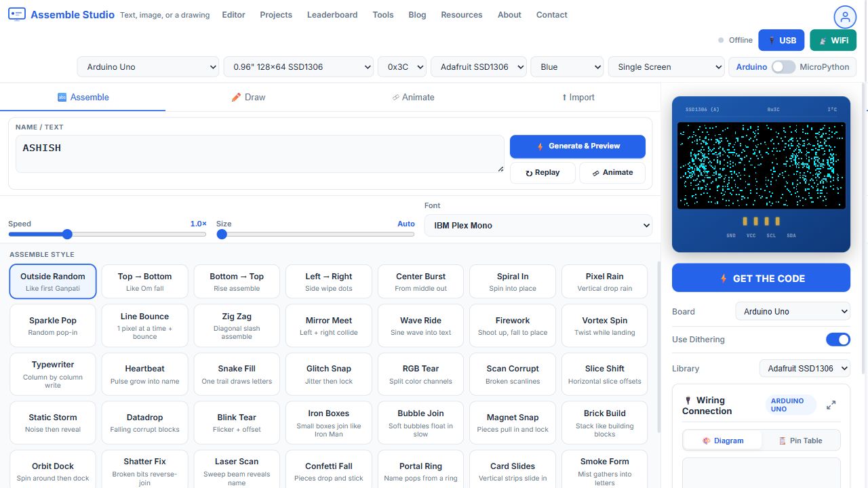Switch to the Draw tab
Viewport: 868px width, 488px height.
(248, 98)
